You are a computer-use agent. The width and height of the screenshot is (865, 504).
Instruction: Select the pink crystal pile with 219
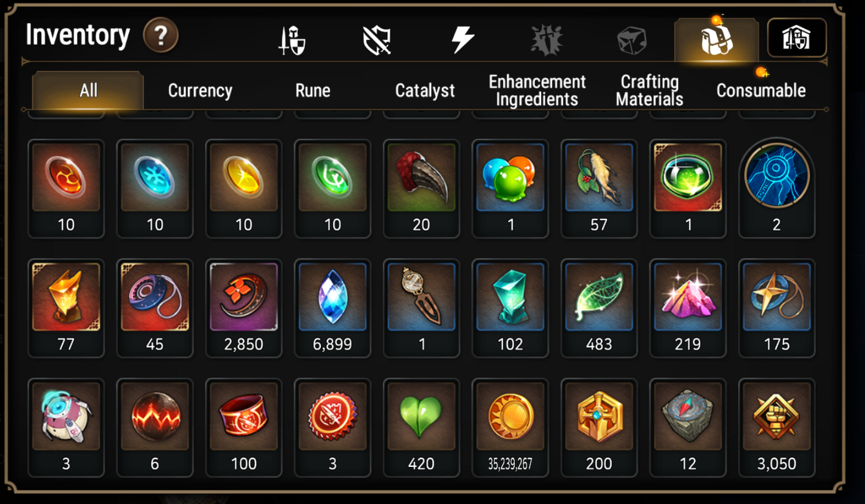[688, 308]
